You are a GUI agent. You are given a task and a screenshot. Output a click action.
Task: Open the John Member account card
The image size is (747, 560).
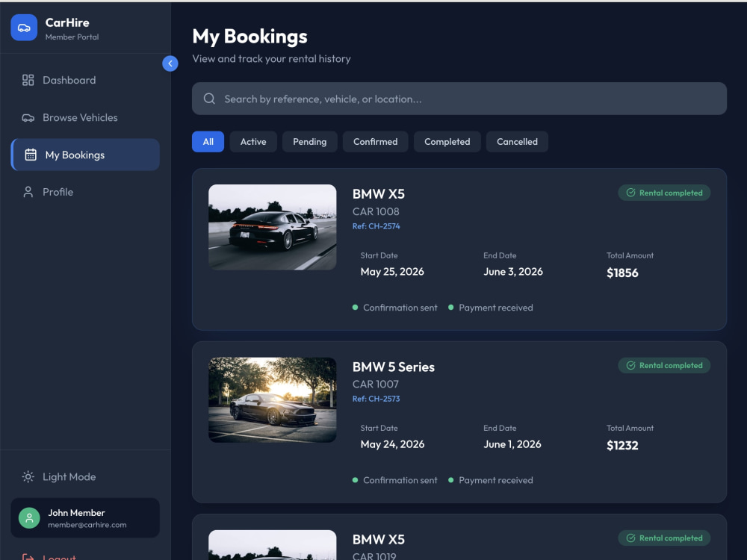click(x=85, y=518)
